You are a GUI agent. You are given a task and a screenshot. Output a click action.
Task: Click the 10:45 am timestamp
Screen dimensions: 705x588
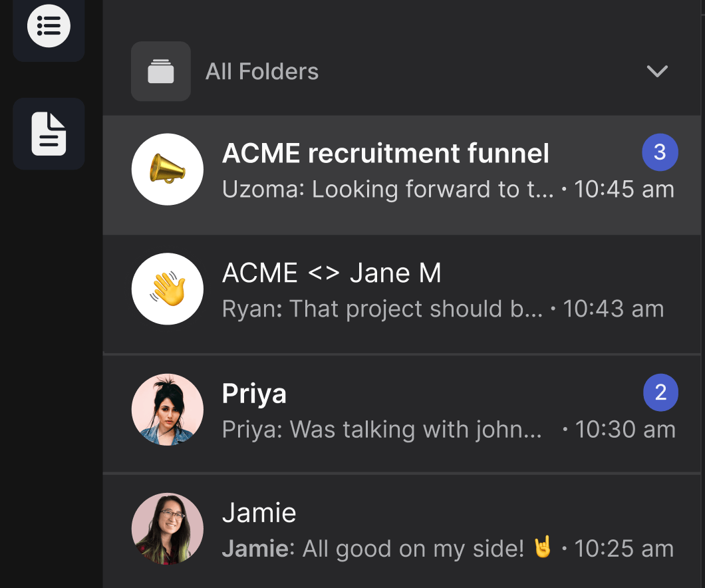coord(624,190)
